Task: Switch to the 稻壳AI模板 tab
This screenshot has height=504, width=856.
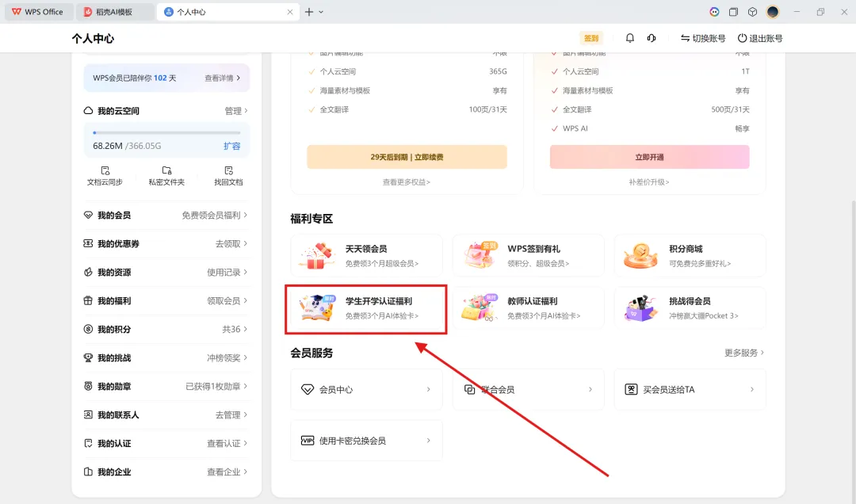Action: [115, 11]
